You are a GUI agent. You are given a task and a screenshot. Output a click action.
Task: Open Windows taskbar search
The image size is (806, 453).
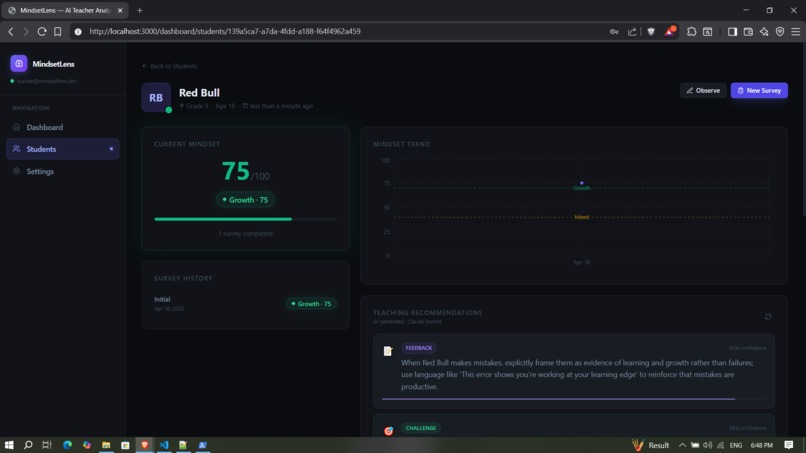28,445
